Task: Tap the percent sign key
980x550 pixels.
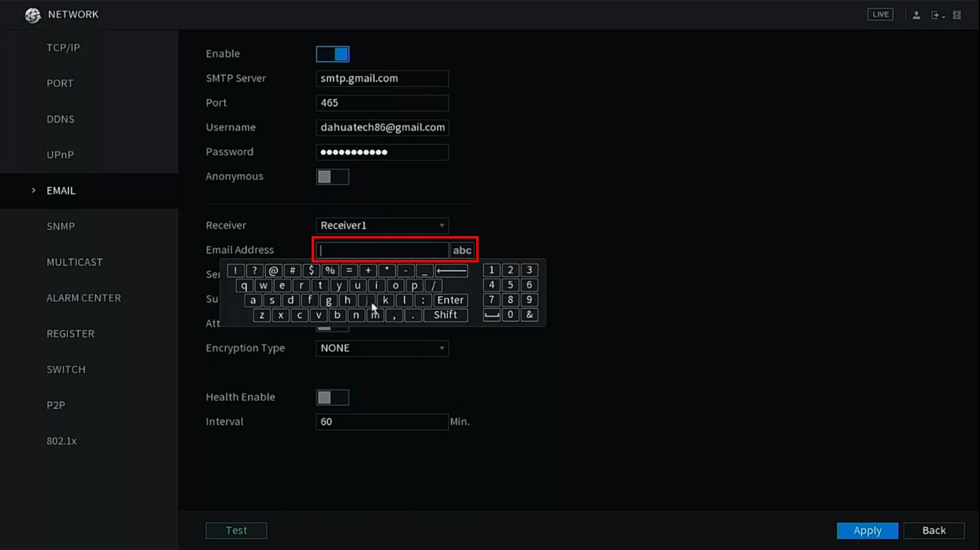Action: pos(330,271)
